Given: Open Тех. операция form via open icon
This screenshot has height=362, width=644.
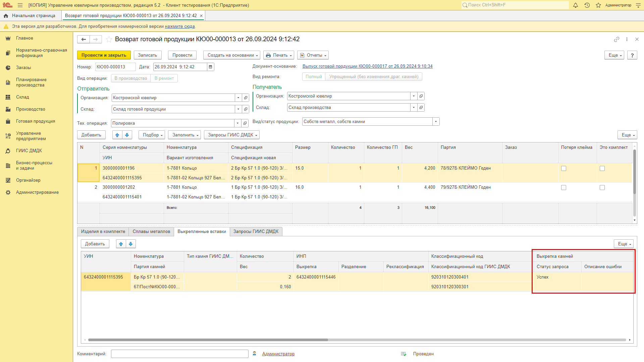Looking at the screenshot, I should click(x=245, y=123).
